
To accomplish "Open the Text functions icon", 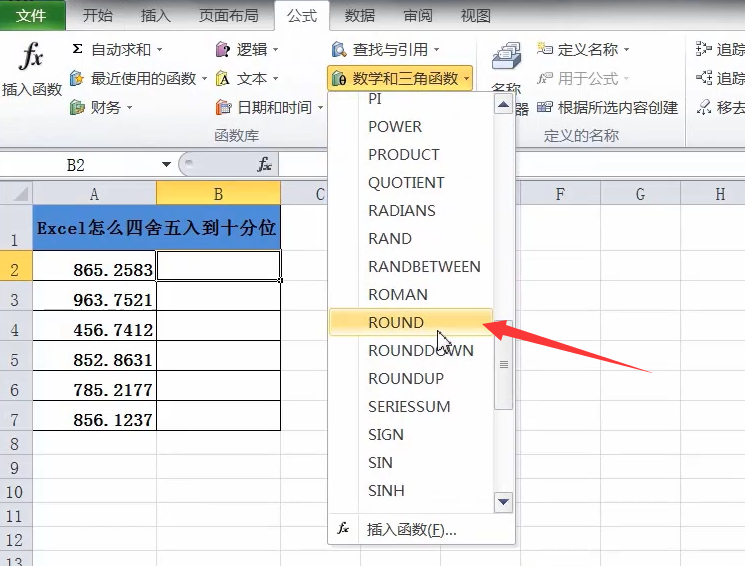I will pos(224,78).
